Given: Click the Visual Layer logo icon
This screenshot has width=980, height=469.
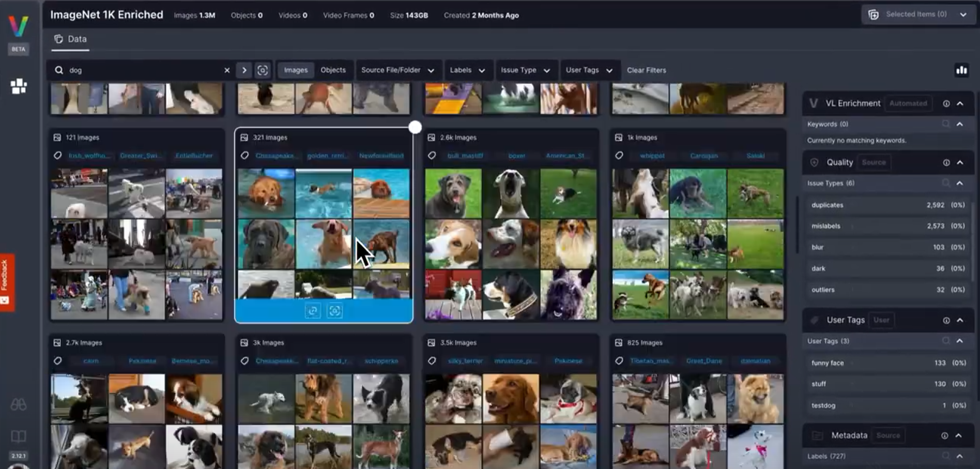Looking at the screenshot, I should coord(19,26).
